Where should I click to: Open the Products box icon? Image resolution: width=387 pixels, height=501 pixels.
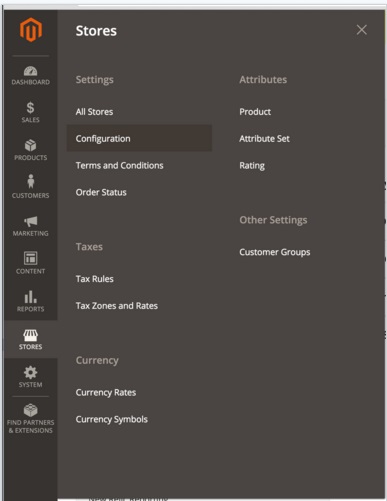pos(30,145)
